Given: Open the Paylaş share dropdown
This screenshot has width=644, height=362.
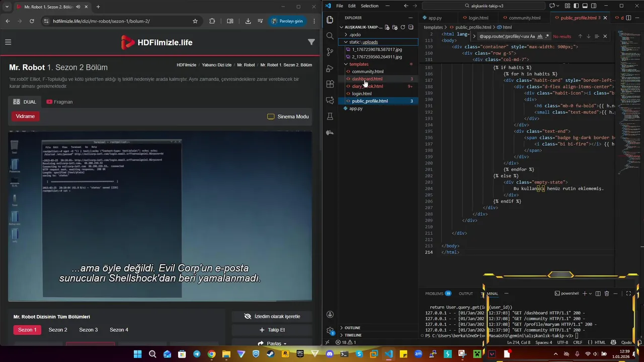Looking at the screenshot, I should (x=272, y=343).
